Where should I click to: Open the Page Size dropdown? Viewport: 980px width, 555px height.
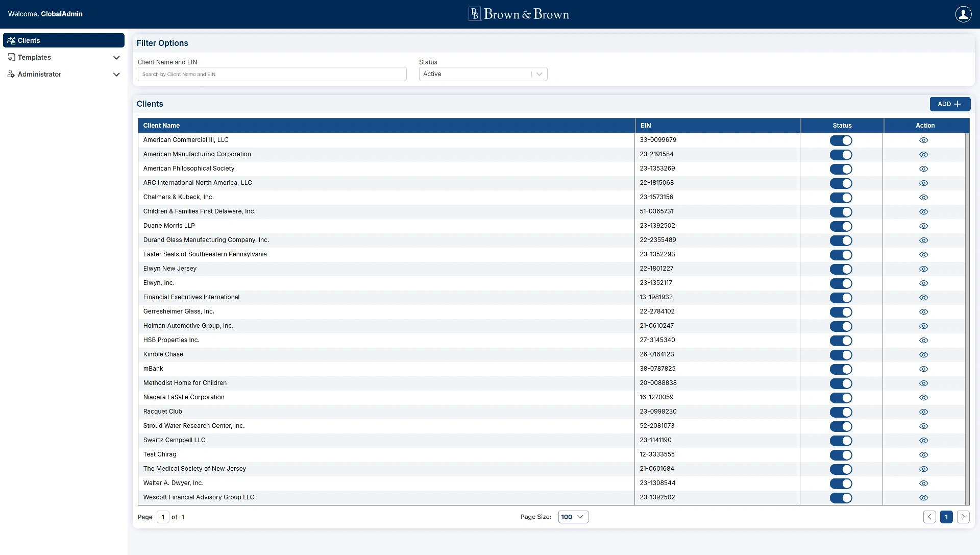[x=573, y=517]
